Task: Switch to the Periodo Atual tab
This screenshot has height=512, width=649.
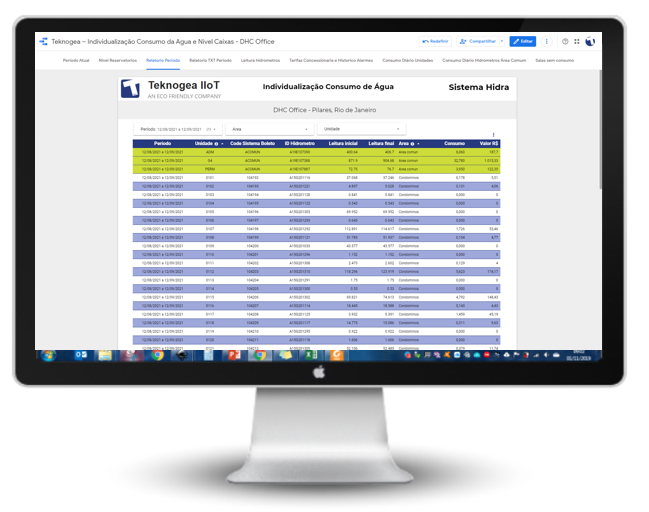Action: (76, 60)
